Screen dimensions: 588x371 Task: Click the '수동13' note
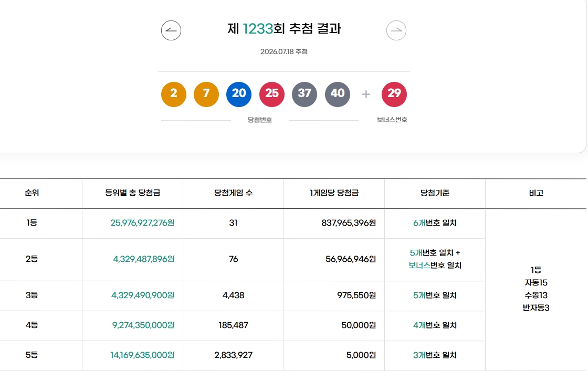pyautogui.click(x=536, y=295)
